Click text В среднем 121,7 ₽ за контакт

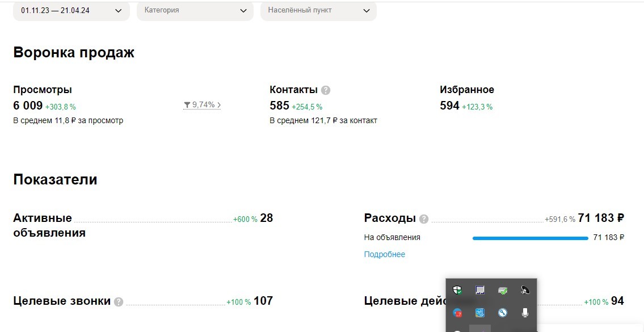click(x=323, y=121)
